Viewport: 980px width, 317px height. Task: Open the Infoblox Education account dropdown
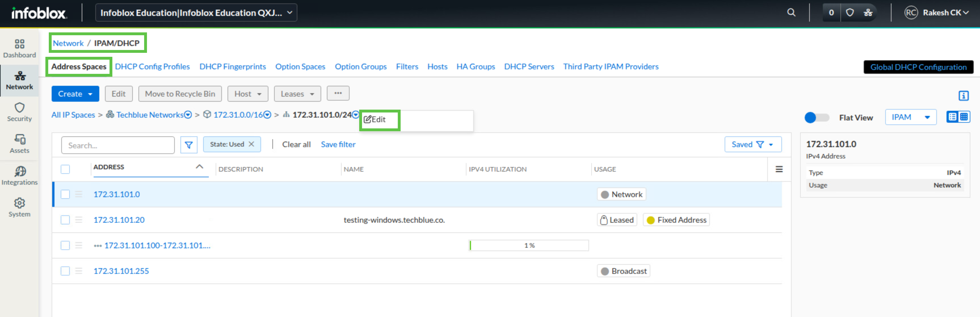coord(196,12)
